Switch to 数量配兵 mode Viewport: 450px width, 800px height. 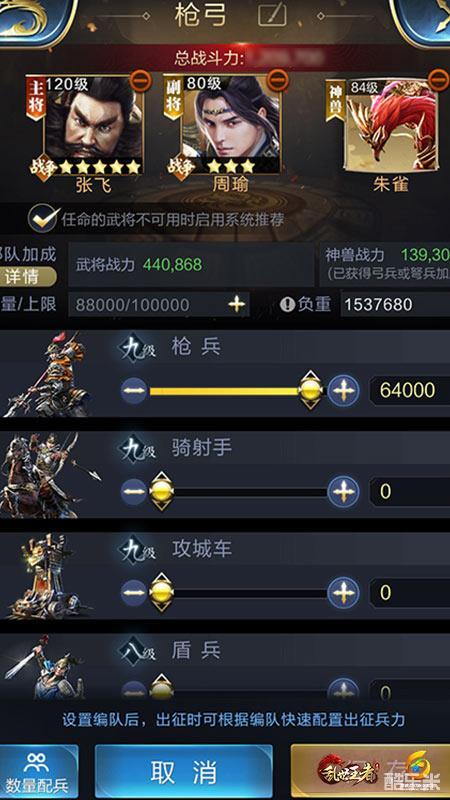click(38, 772)
